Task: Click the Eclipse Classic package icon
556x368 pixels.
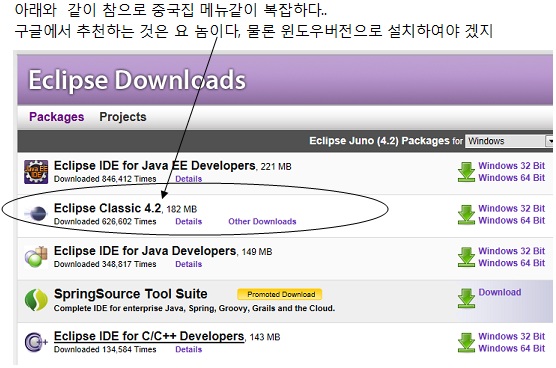Action: point(35,213)
